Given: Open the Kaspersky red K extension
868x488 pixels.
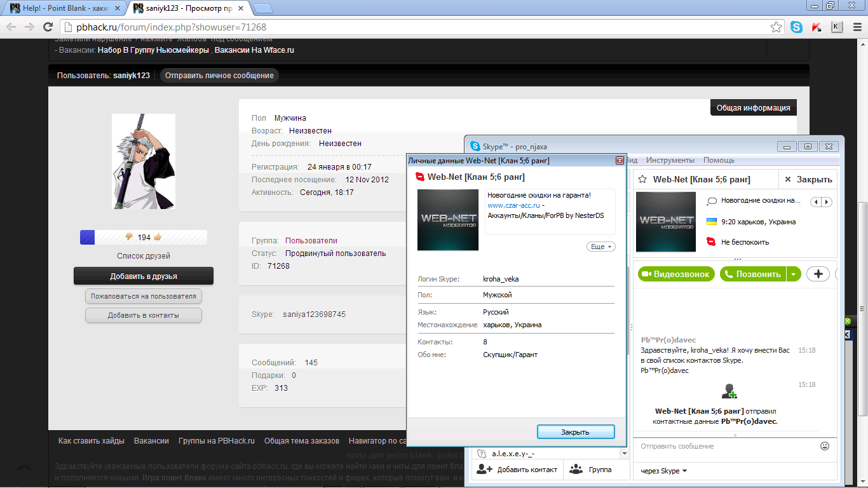Looking at the screenshot, I should (x=817, y=27).
